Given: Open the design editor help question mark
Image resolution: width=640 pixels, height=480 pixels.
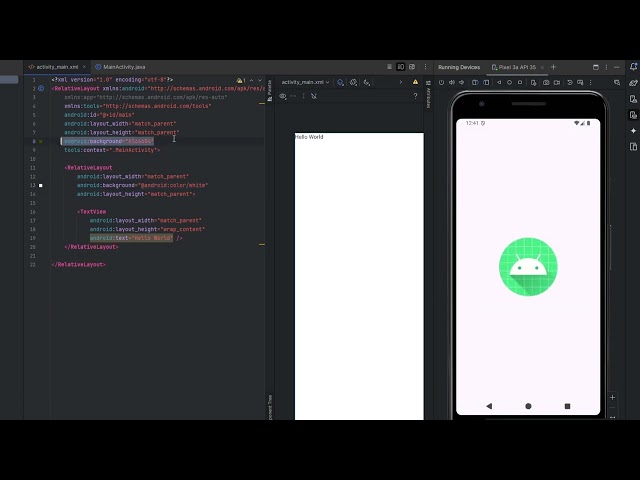Looking at the screenshot, I should coord(415,96).
